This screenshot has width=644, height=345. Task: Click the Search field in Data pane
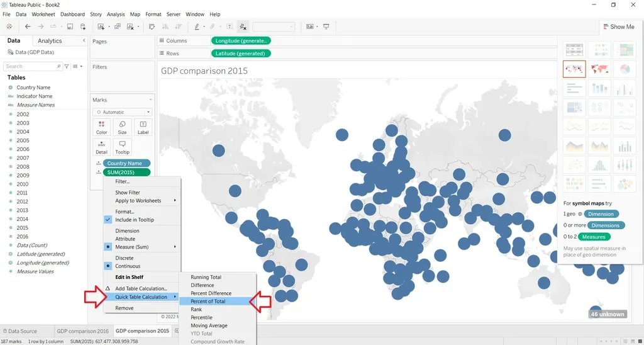tap(31, 66)
